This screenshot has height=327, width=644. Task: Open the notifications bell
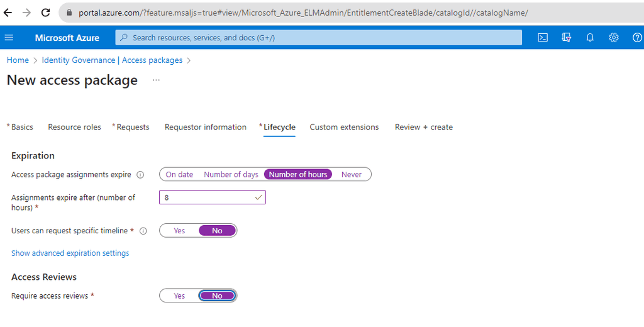click(590, 38)
